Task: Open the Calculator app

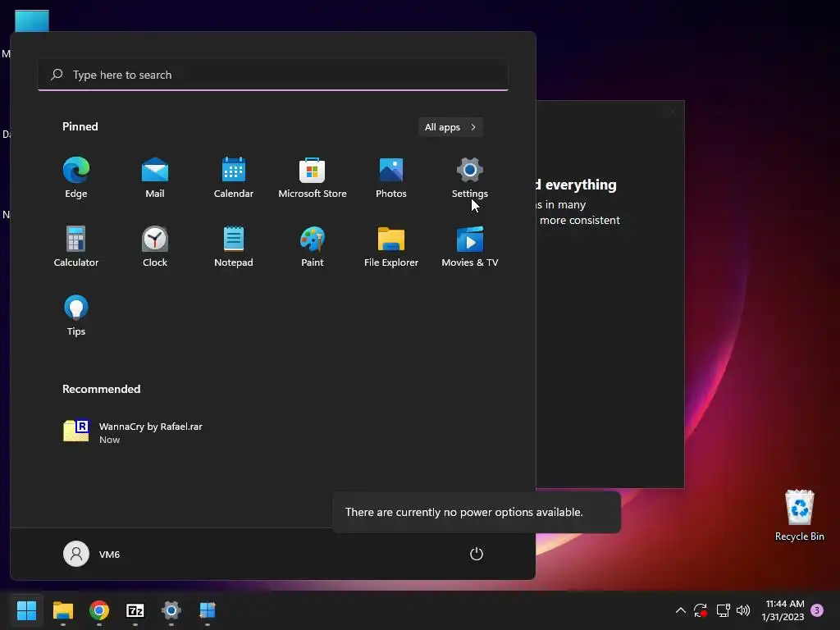Action: 76,246
